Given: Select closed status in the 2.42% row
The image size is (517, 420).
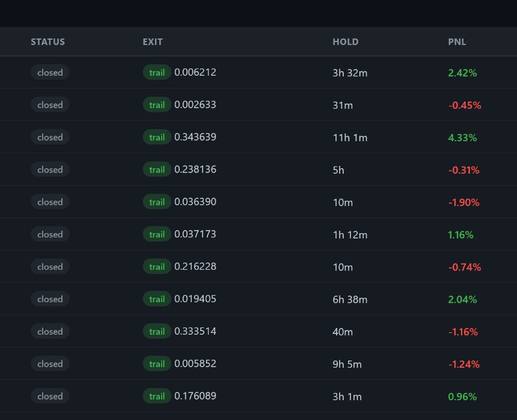Looking at the screenshot, I should [x=50, y=73].
